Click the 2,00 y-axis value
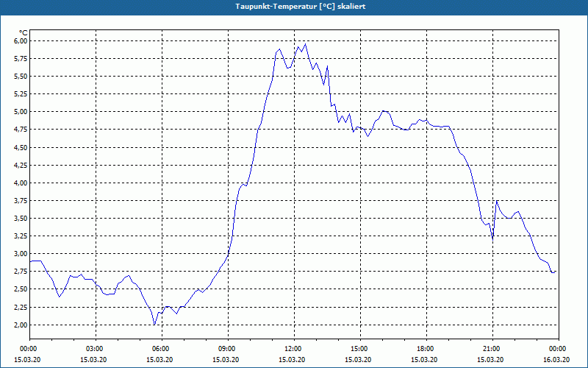Viewport: 588px width, 368px height. 21,325
